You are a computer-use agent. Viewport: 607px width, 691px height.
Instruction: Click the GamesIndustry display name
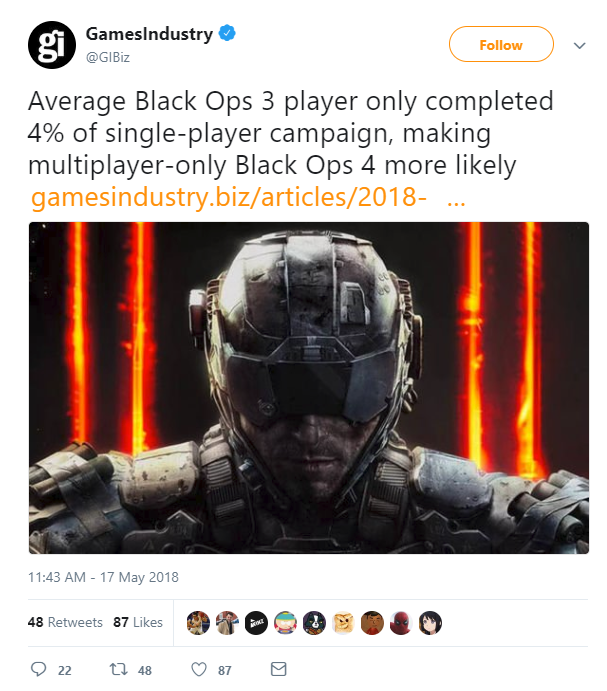pos(149,34)
